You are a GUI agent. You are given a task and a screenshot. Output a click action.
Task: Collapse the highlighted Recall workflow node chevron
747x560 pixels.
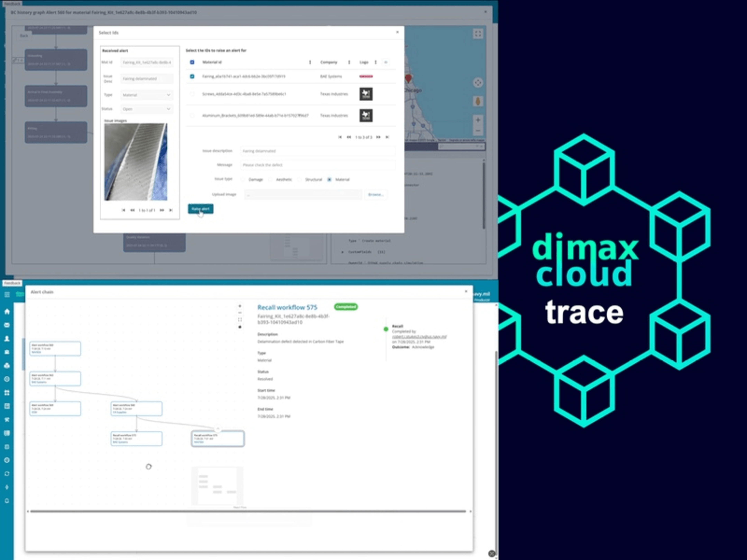pyautogui.click(x=218, y=429)
